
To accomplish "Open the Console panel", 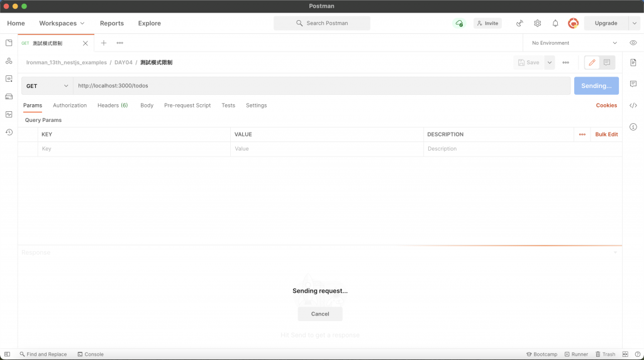I will click(91, 354).
